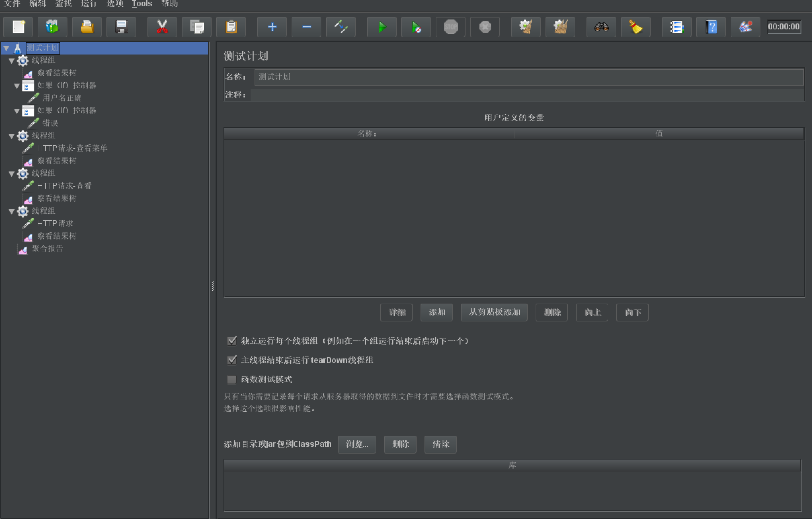Collapse the first 线程组 tree node
The height and width of the screenshot is (519, 812).
coord(12,61)
